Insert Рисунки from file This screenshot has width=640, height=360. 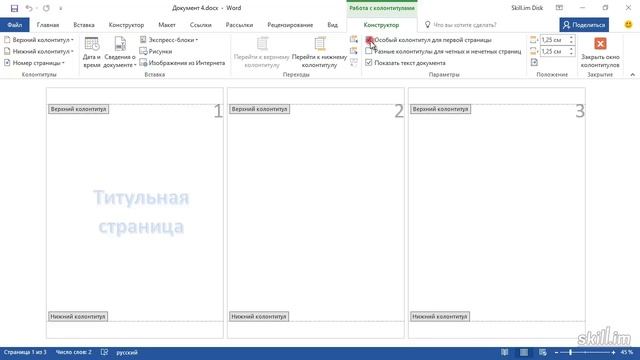click(156, 51)
